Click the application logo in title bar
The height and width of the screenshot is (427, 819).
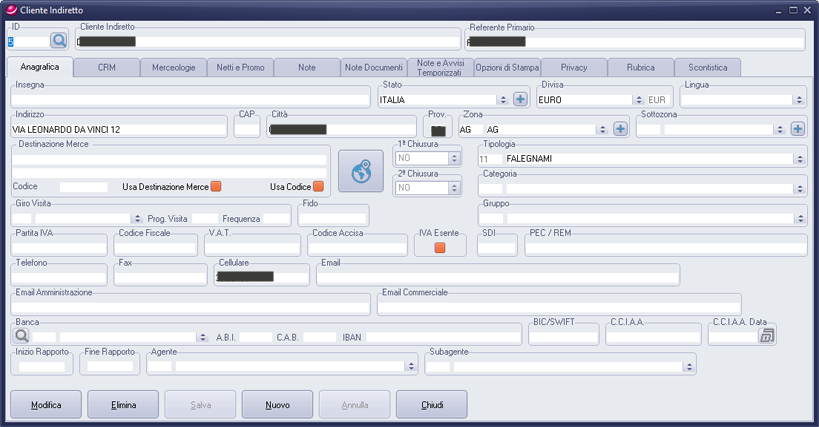(x=11, y=9)
